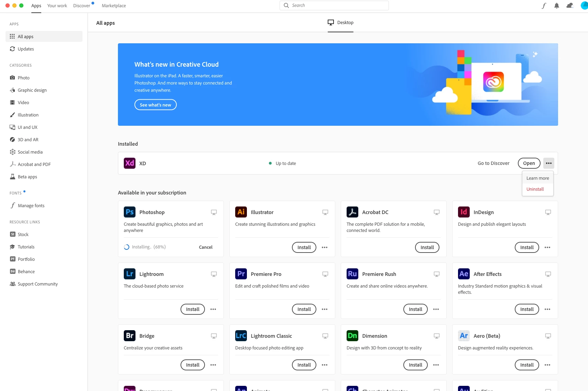588x391 pixels.
Task: Click Go to Discover link
Action: click(x=493, y=163)
